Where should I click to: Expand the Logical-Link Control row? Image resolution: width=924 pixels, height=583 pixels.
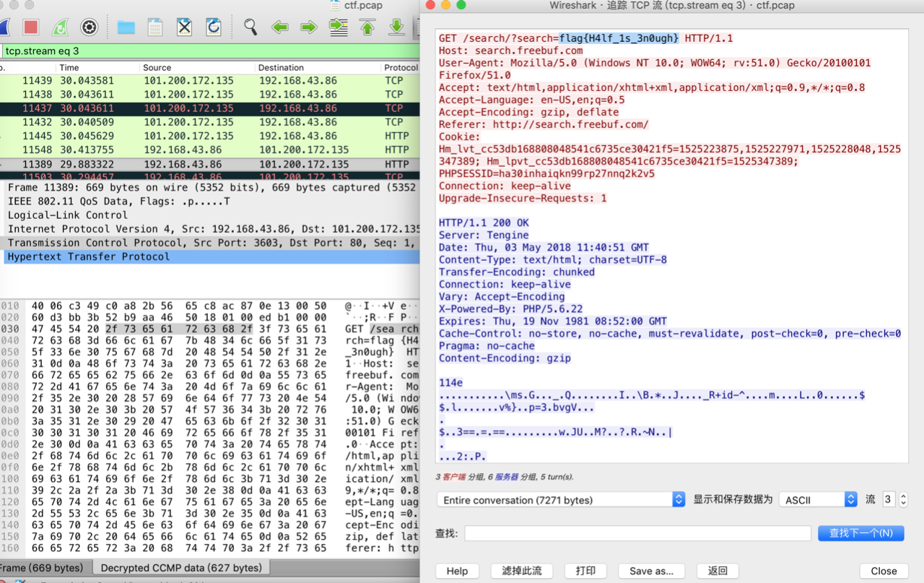(x=212, y=215)
